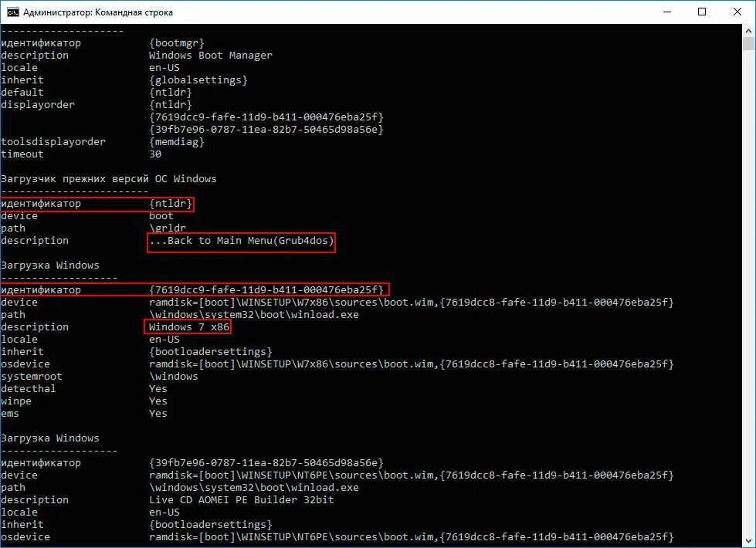This screenshot has height=548, width=756.
Task: Click the Windows Boot Manager description
Action: pos(210,56)
